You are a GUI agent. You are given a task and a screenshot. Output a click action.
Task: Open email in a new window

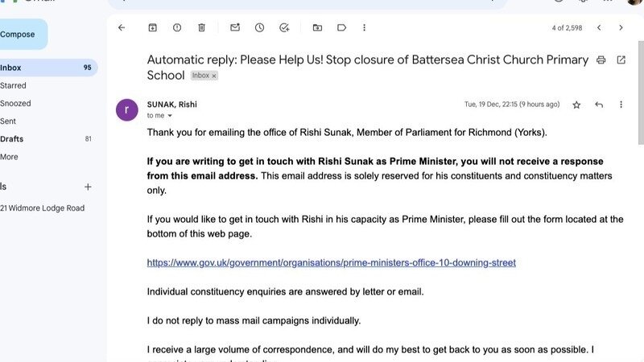(x=621, y=60)
